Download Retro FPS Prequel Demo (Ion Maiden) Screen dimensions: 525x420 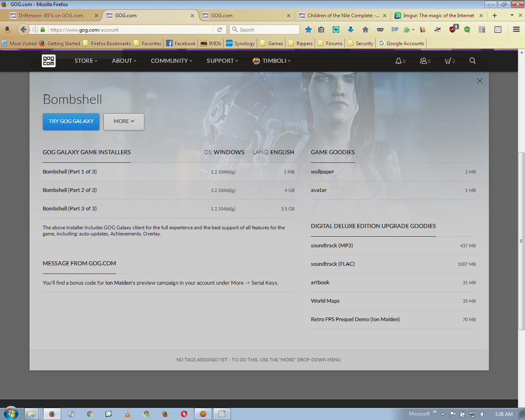(393, 320)
